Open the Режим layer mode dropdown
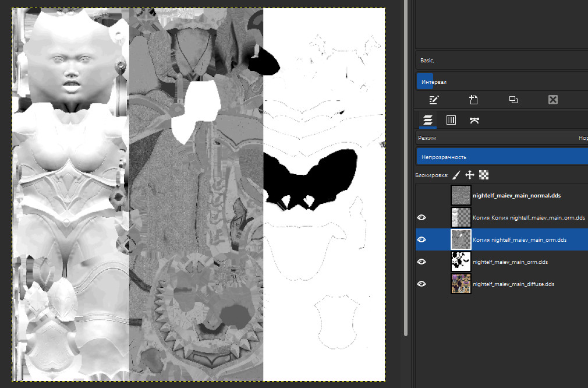This screenshot has width=588, height=388. point(502,138)
